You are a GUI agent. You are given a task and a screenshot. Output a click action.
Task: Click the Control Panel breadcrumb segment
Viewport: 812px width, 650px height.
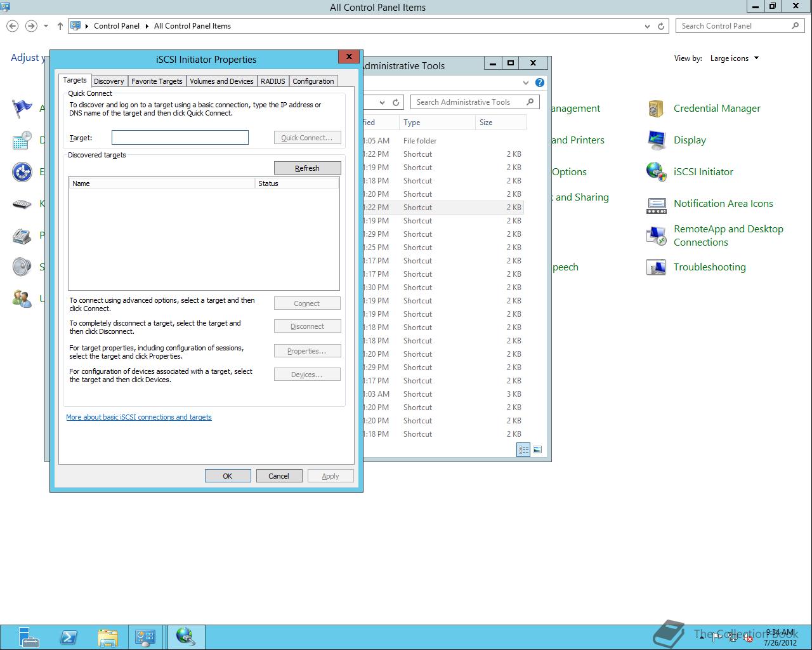[117, 26]
